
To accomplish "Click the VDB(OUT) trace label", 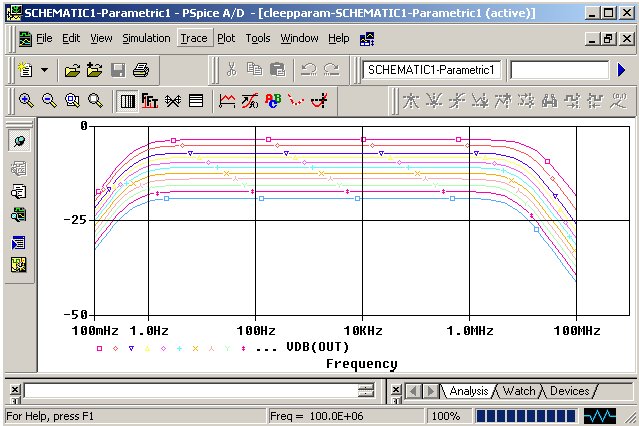I will click(318, 347).
